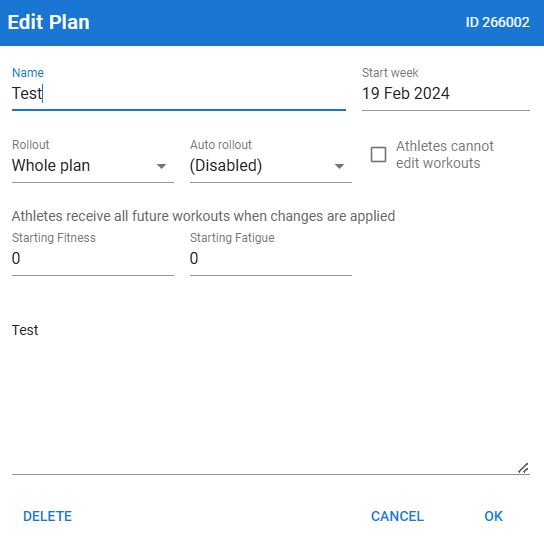Click the Rollout dropdown arrow icon
Image resolution: width=544 pixels, height=540 pixels.
[x=161, y=166]
